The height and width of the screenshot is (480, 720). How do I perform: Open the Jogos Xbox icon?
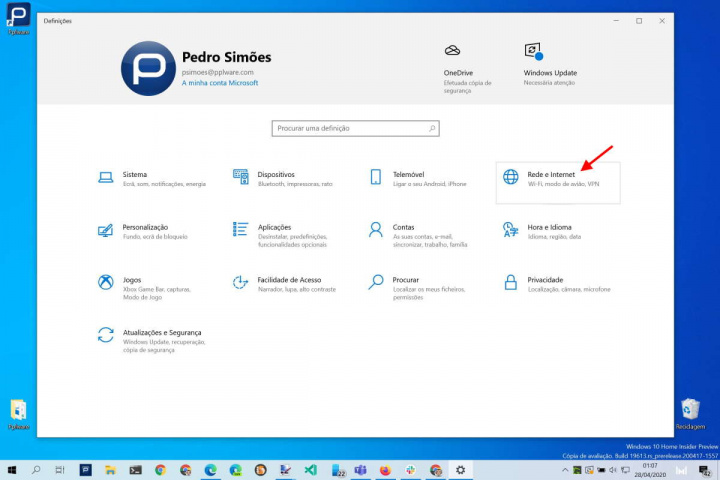tap(105, 282)
